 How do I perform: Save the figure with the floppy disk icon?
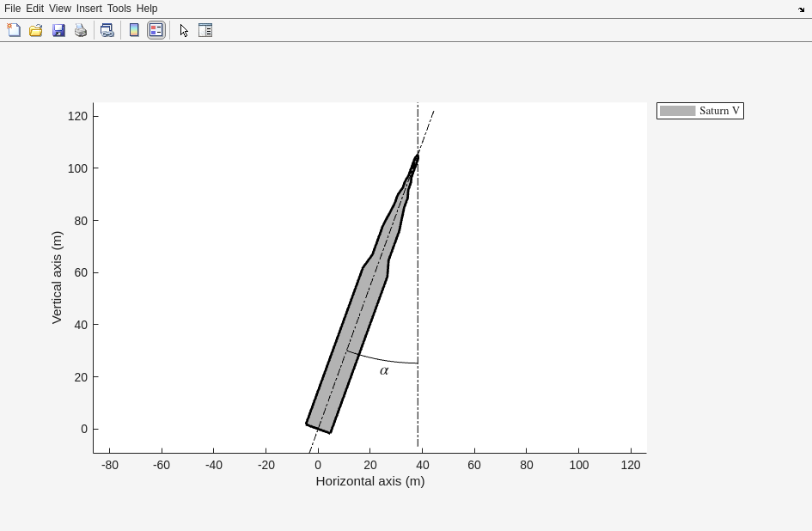click(x=58, y=30)
